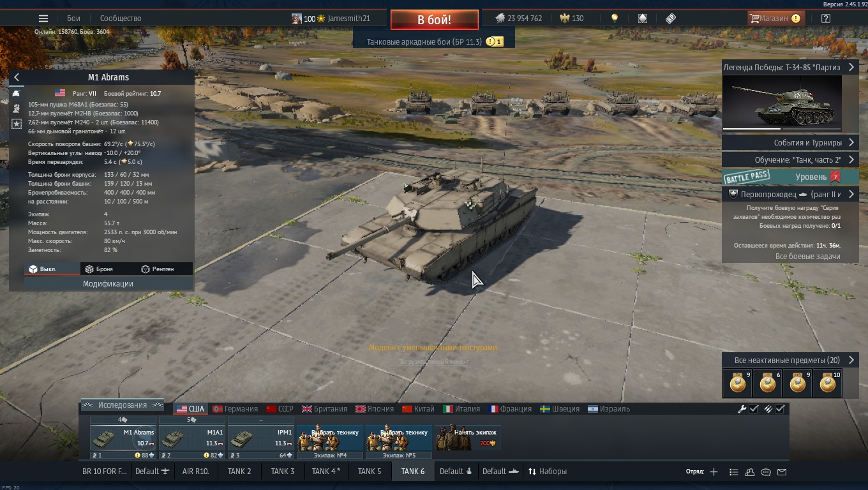Collapse vehicle info panel with back arrow
This screenshot has width=868, height=490.
pyautogui.click(x=17, y=77)
